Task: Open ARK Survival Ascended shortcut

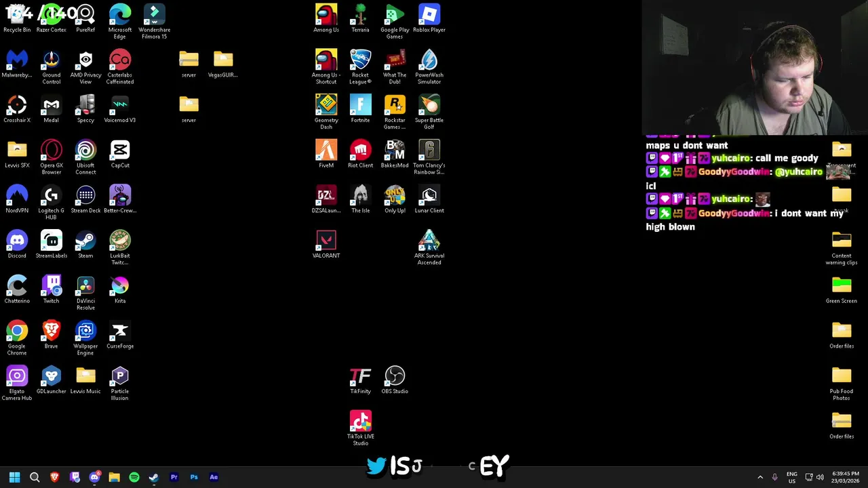Action: pyautogui.click(x=429, y=248)
